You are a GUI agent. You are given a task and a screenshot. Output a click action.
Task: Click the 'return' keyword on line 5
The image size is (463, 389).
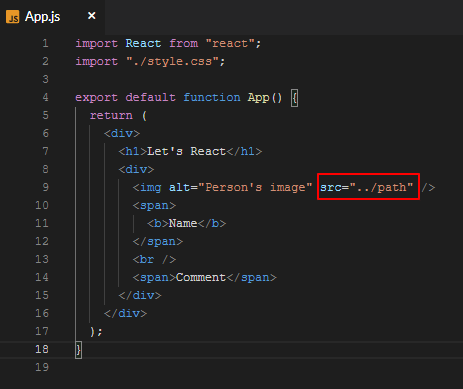[111, 115]
